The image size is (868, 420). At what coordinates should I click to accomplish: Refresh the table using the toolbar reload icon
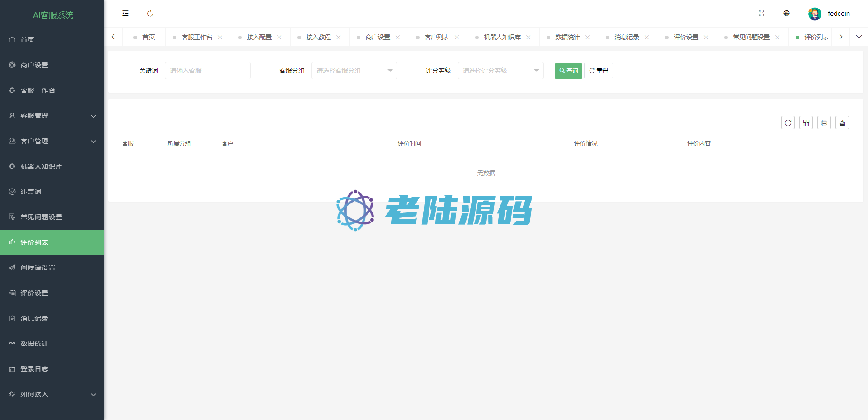tap(788, 123)
